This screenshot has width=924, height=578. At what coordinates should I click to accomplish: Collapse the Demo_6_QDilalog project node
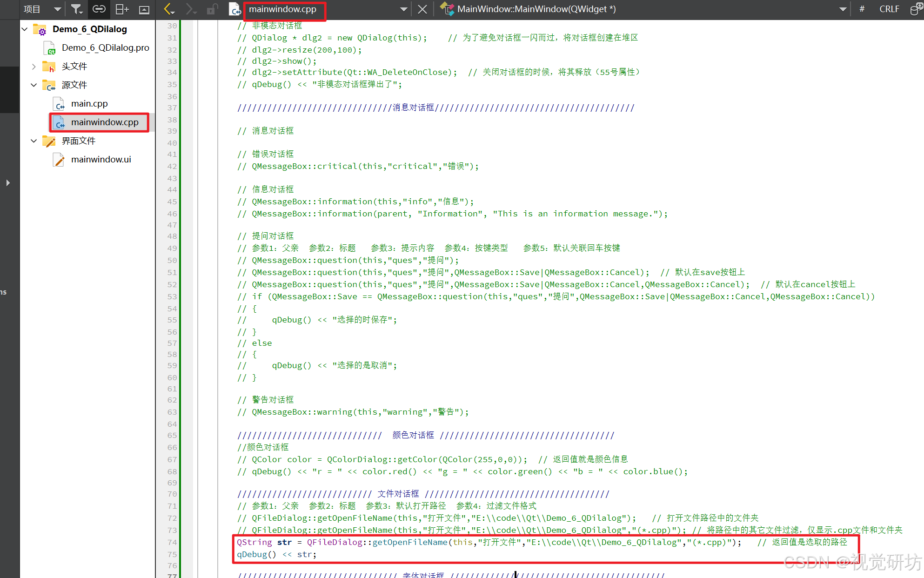pyautogui.click(x=25, y=29)
